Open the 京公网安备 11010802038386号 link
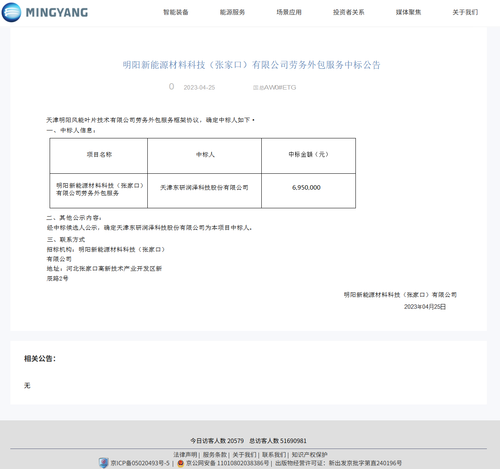The height and width of the screenshot is (469, 500). coord(227,463)
